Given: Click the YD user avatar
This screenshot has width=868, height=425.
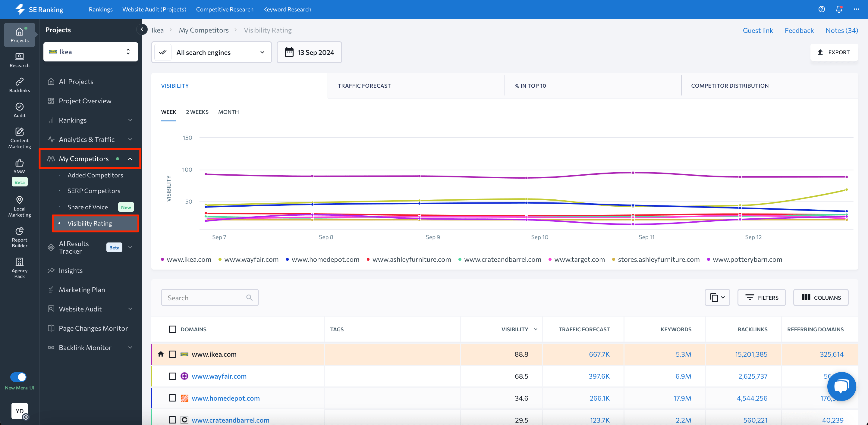Looking at the screenshot, I should coord(20,411).
